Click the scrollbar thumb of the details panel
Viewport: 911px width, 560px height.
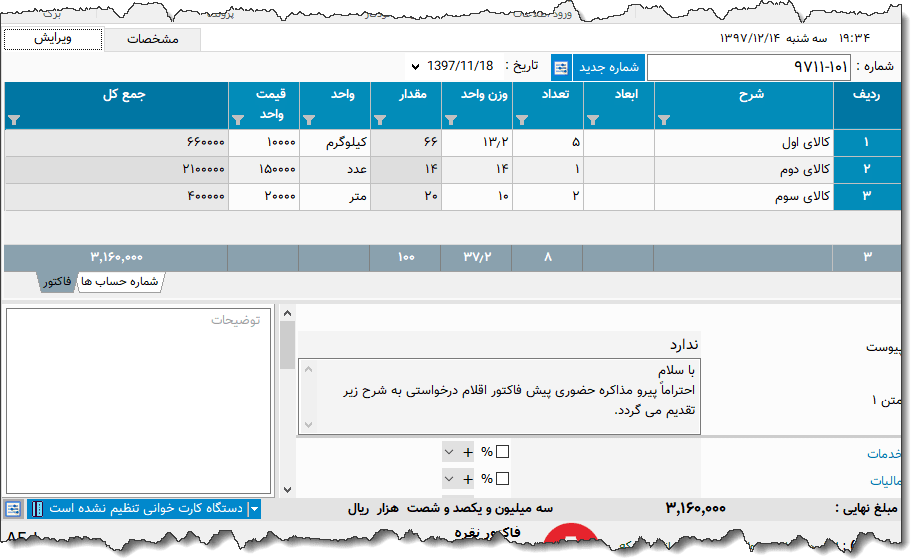[287, 345]
